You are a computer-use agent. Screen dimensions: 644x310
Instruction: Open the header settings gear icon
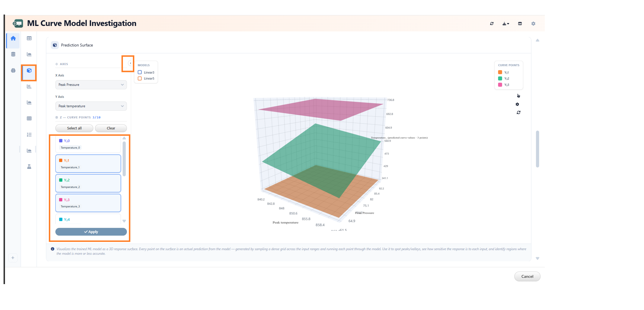533,24
